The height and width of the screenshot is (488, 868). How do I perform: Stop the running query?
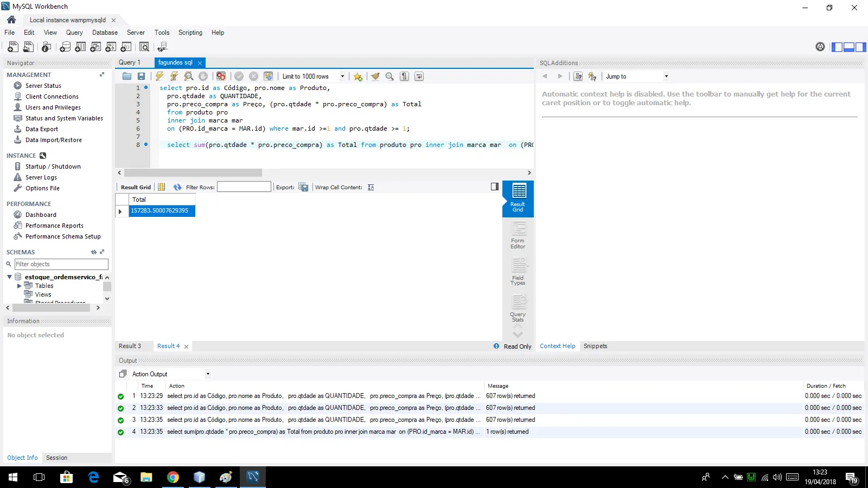tap(203, 76)
